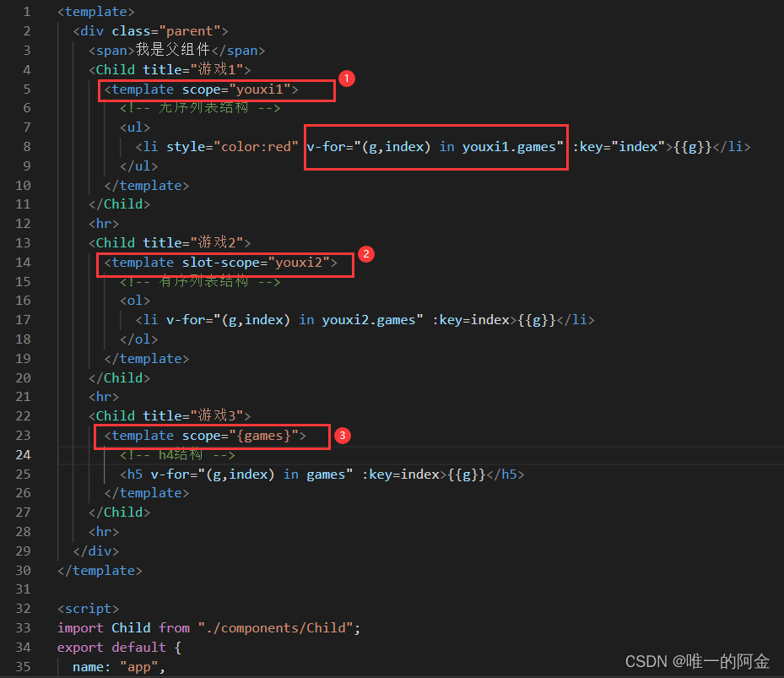
Task: Click the <script> tag on line 32
Action: tap(89, 609)
